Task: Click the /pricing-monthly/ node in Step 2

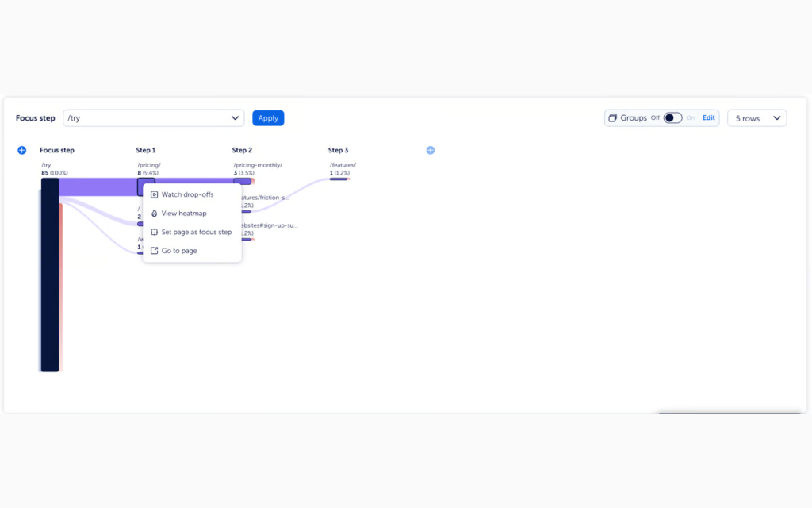Action: (242, 182)
